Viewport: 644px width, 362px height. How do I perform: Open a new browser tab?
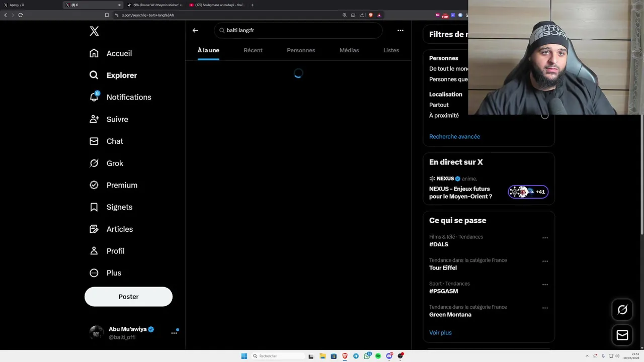pos(253,5)
